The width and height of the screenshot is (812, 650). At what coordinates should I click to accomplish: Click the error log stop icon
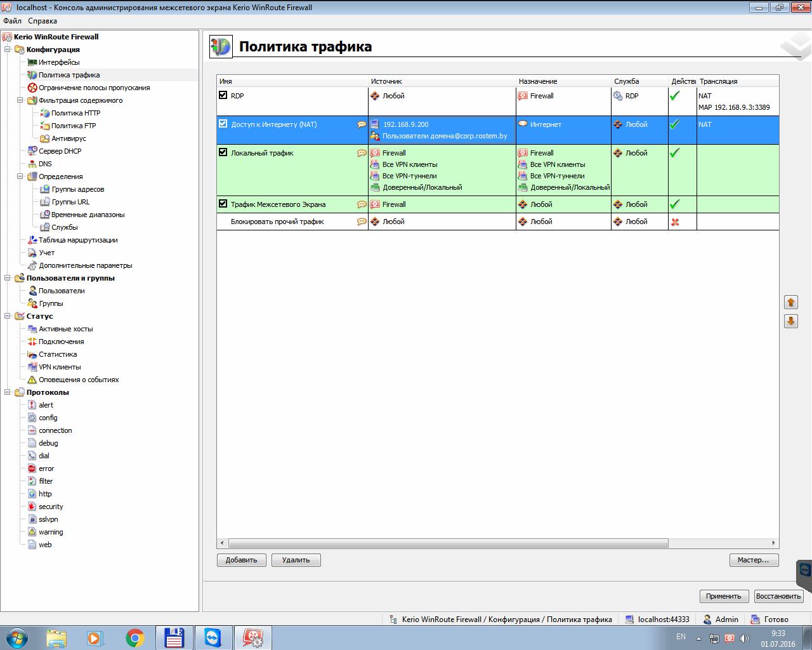(32, 468)
